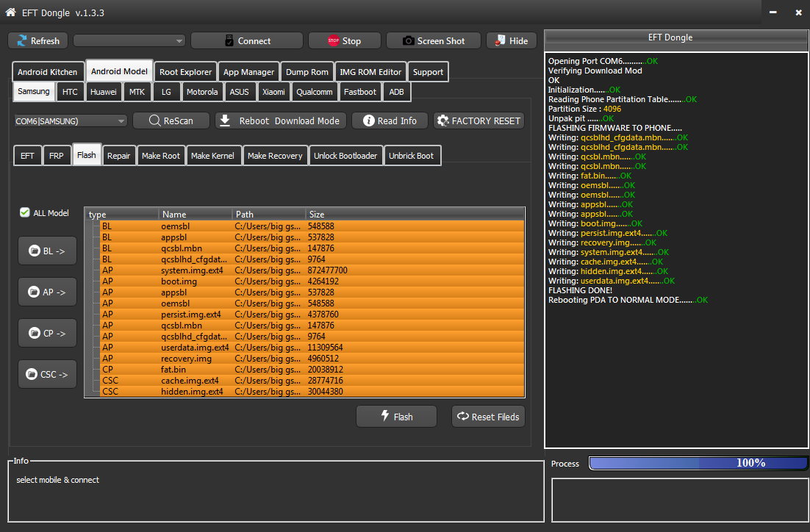
Task: Select the hidden.img.ext4 CSC row
Action: tap(312, 392)
